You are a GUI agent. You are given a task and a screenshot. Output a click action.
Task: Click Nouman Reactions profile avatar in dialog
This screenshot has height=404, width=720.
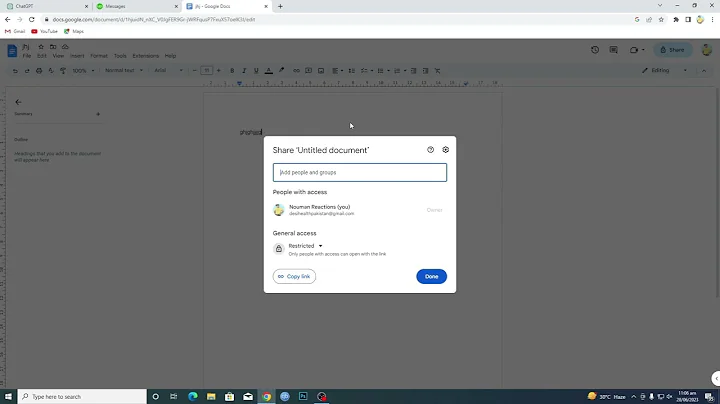pyautogui.click(x=279, y=210)
